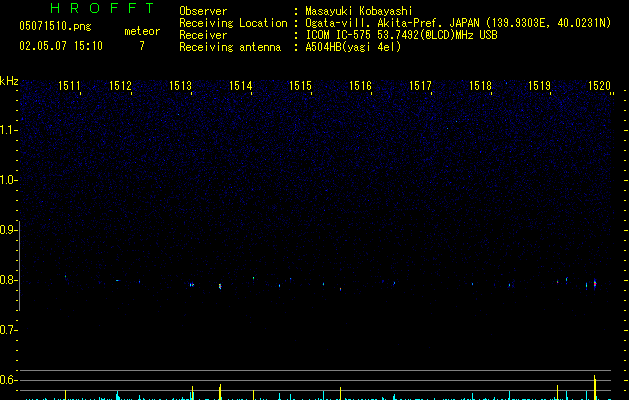Image resolution: width=629 pixels, height=400 pixels.
Task: Click the meteor echo just below the 1513 marker
Action: tap(192, 285)
